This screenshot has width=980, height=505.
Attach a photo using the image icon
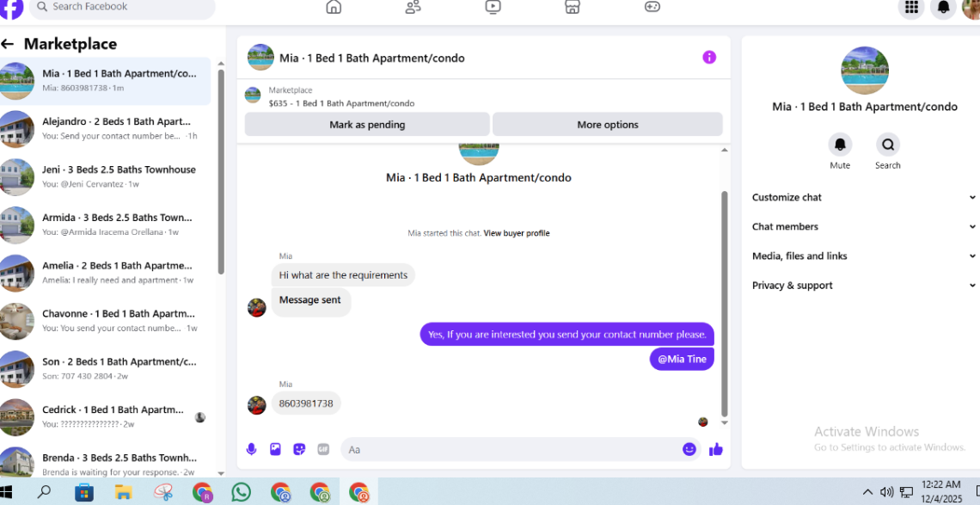tap(275, 449)
